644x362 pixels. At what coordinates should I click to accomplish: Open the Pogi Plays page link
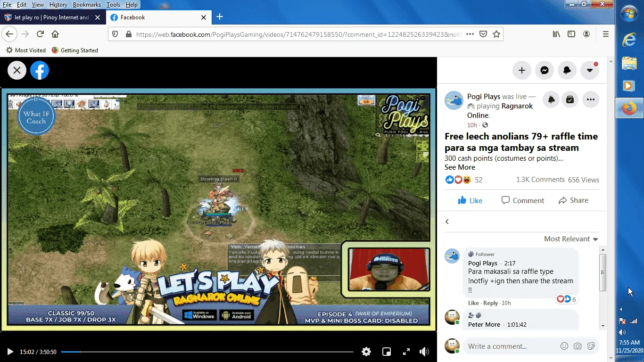coord(484,97)
